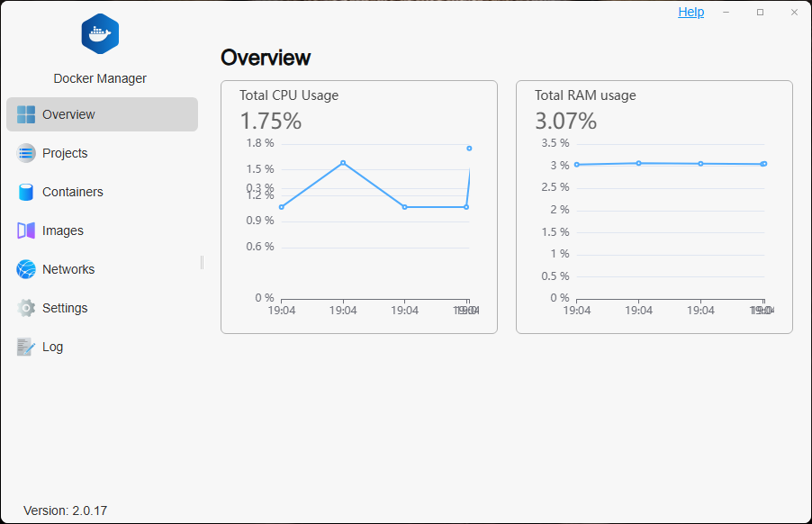
Task: Open the Containers page
Action: pyautogui.click(x=72, y=192)
